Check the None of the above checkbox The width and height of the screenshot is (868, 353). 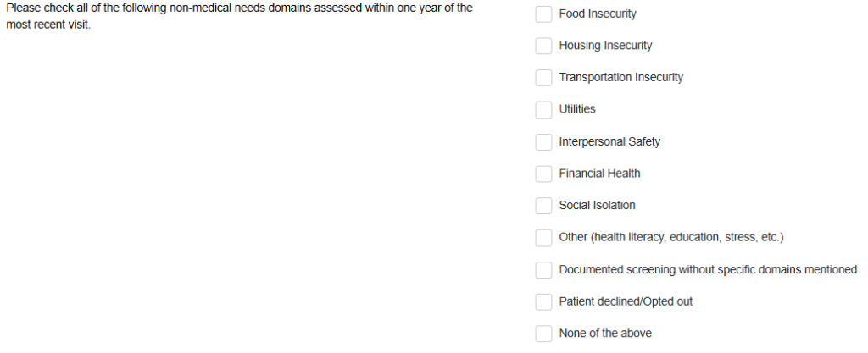pyautogui.click(x=543, y=334)
